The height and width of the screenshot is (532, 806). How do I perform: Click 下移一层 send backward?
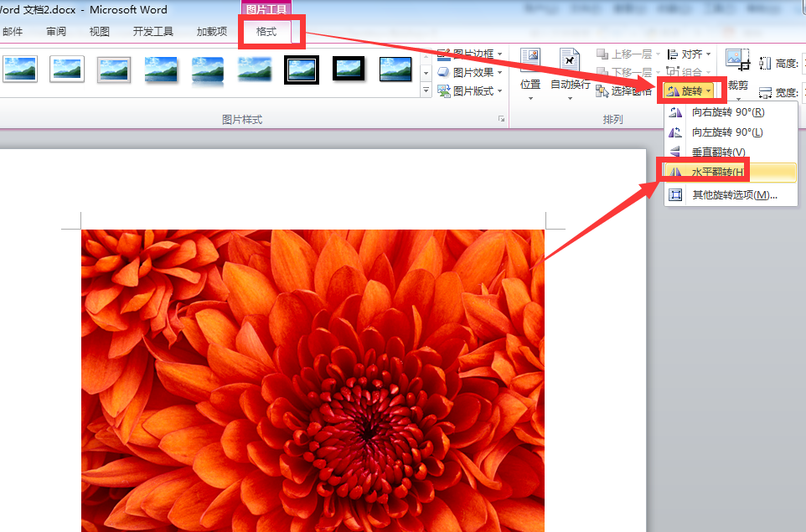628,72
